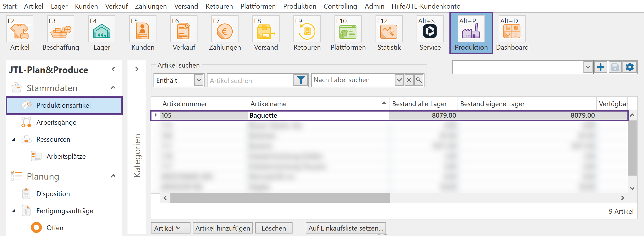644x236 pixels.
Task: Open the Statistik chart icon
Action: tap(389, 32)
